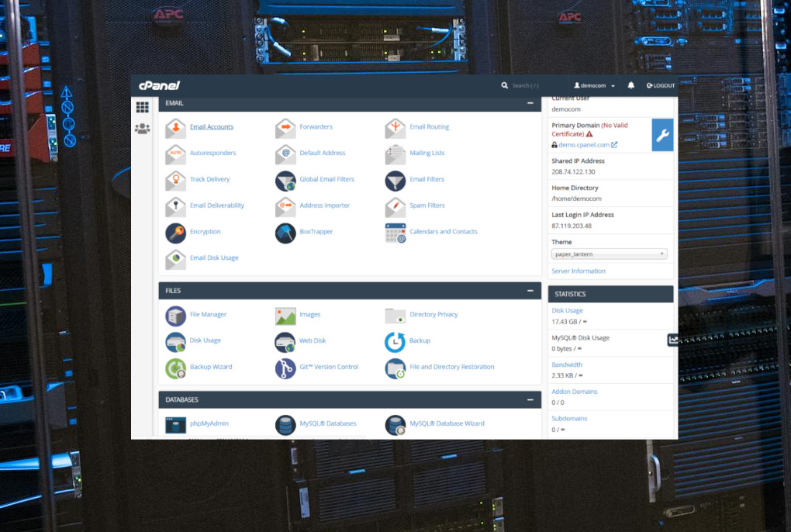Open the Server Information link

pos(578,271)
